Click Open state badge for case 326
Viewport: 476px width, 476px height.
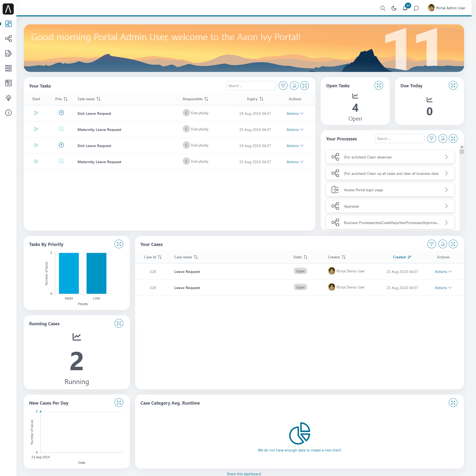300,287
